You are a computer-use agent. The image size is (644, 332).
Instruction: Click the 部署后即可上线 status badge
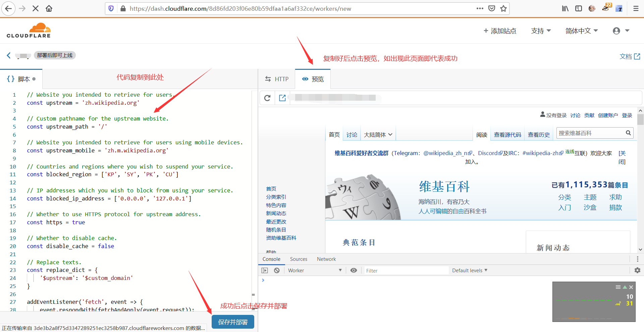[x=55, y=55]
